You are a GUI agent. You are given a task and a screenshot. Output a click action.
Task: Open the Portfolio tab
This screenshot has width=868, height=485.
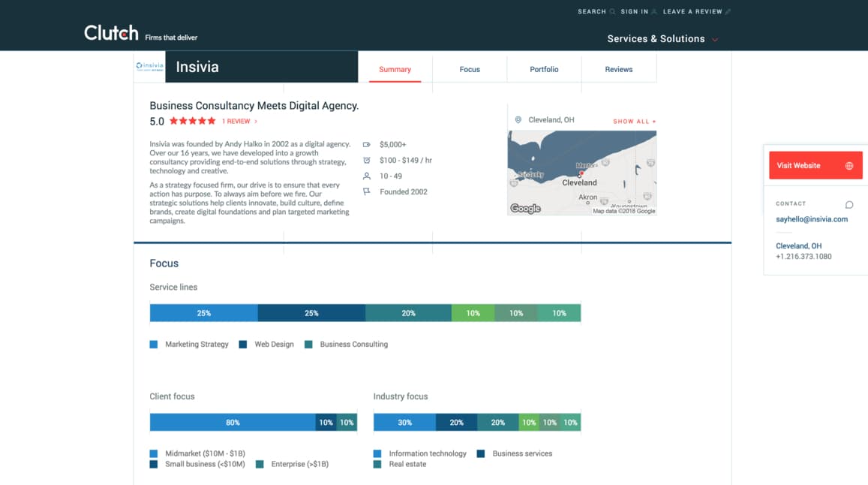click(x=544, y=69)
